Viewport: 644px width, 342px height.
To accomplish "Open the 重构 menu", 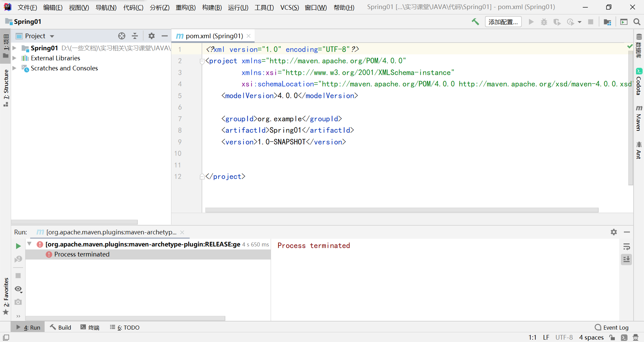I will click(185, 7).
